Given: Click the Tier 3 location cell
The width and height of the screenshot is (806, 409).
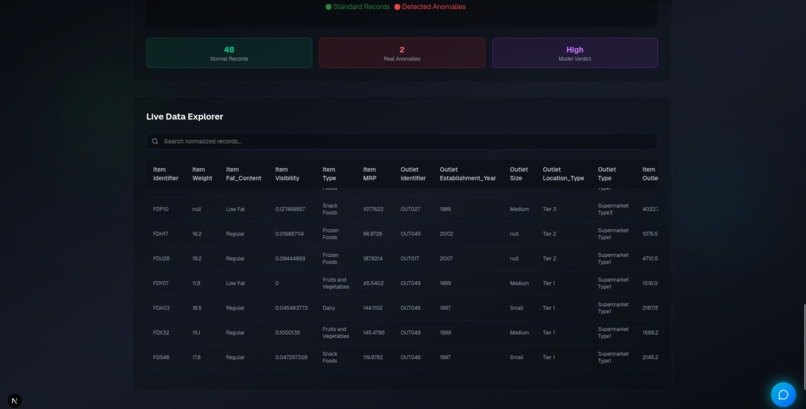Looking at the screenshot, I should pyautogui.click(x=549, y=209).
